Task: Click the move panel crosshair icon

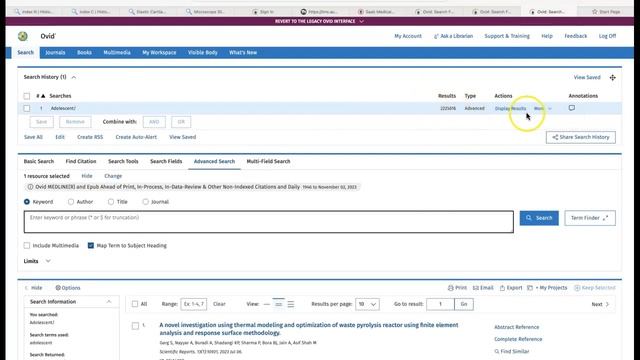Action: [x=613, y=78]
